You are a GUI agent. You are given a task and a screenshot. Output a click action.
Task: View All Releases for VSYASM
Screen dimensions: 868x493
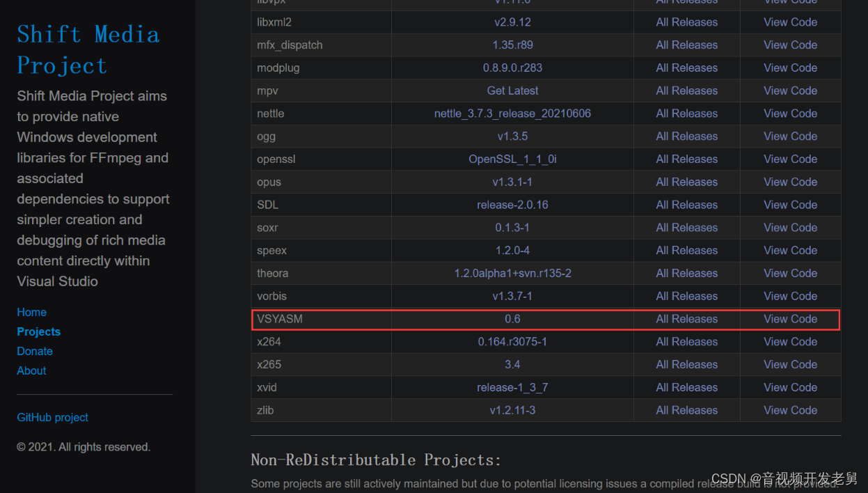point(687,319)
